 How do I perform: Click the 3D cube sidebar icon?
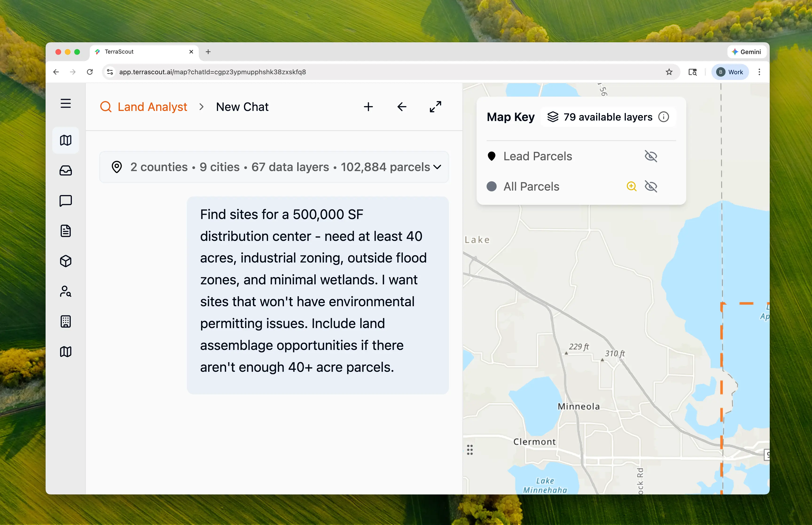point(66,261)
